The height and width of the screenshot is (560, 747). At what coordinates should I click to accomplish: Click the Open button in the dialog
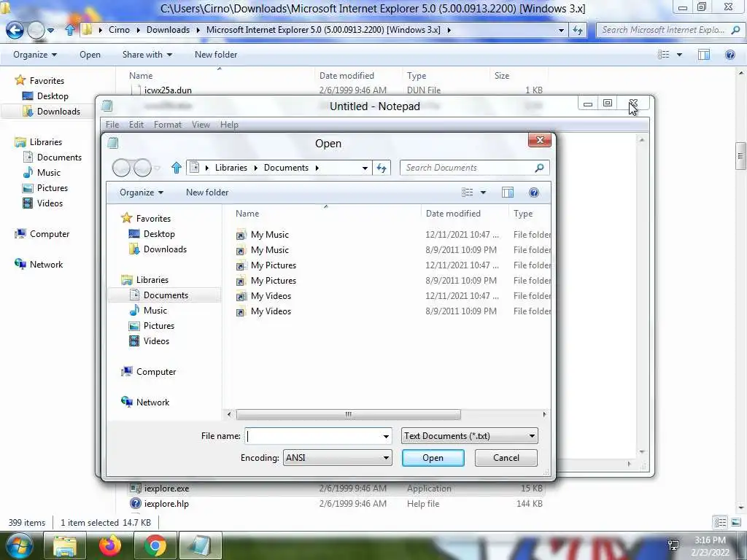tap(433, 458)
